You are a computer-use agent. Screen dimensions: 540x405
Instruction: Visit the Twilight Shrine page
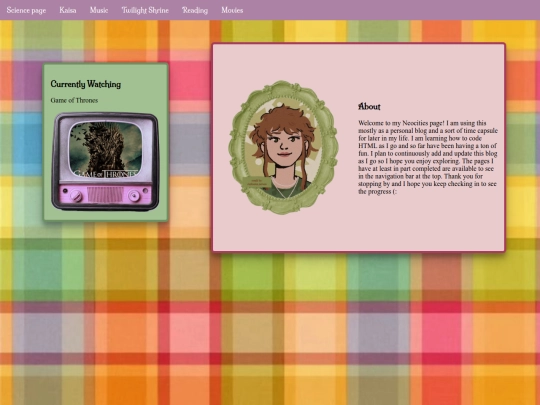click(x=145, y=10)
